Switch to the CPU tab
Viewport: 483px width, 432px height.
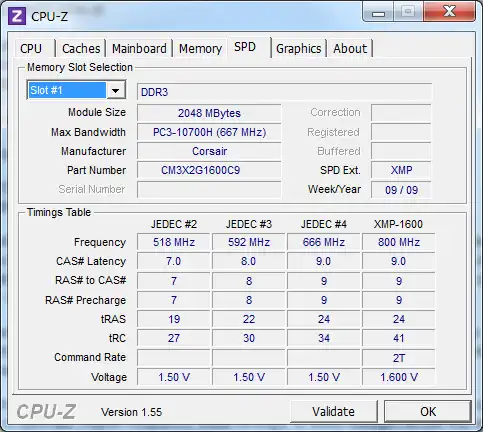click(x=31, y=48)
